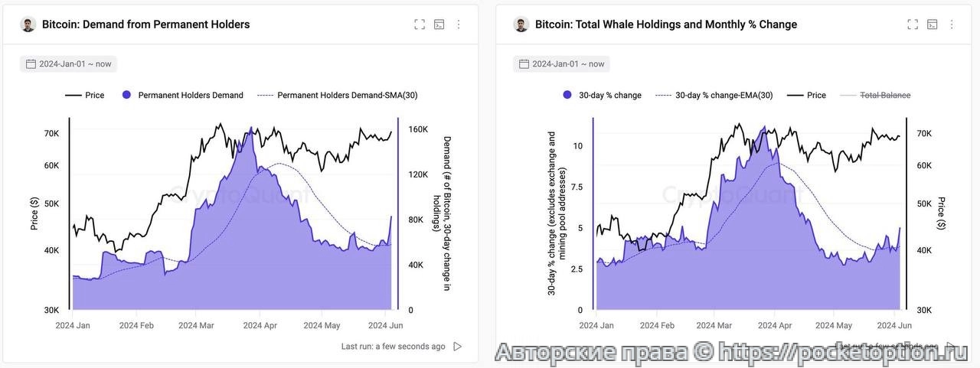Click 2024 Apr label on left chart axis
The height and width of the screenshot is (368, 980).
[260, 325]
